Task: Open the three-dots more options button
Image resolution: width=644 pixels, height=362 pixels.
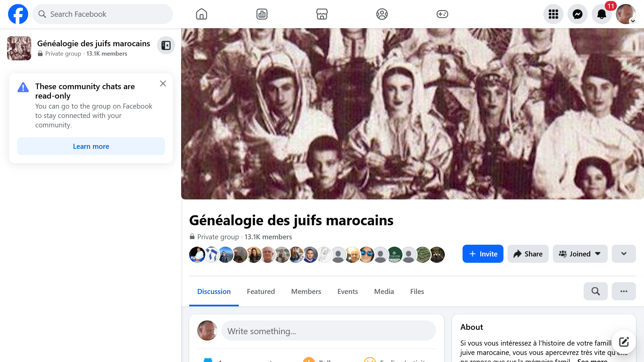Action: point(624,291)
